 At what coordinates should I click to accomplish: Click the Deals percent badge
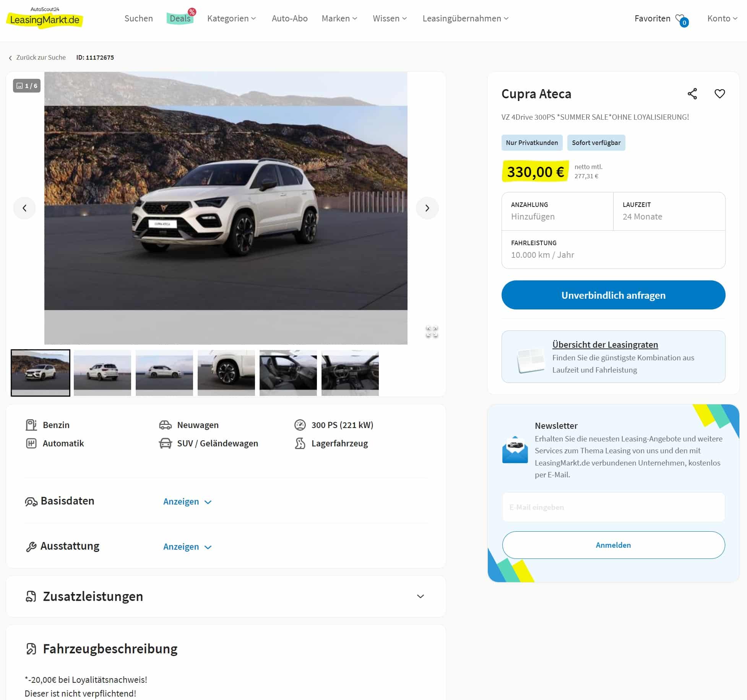coord(192,12)
